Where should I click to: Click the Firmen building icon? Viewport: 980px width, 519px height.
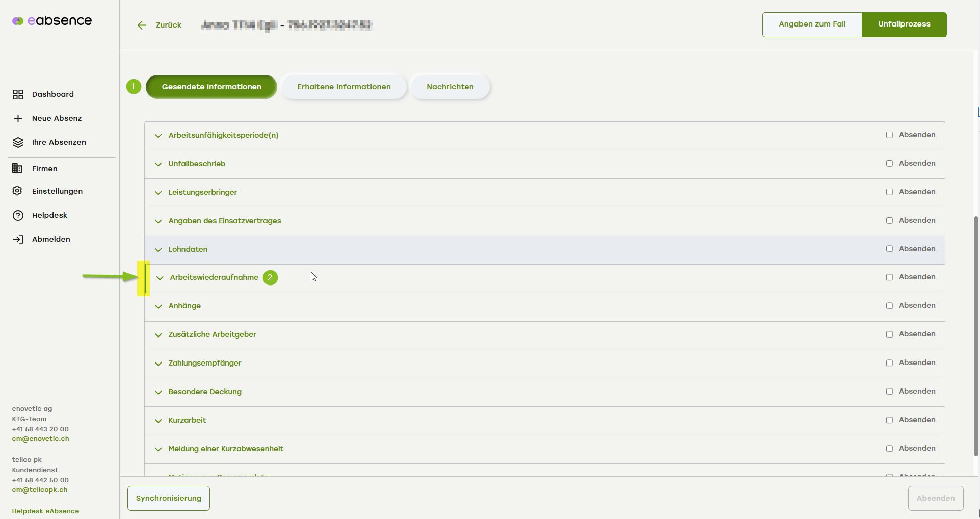(x=17, y=168)
